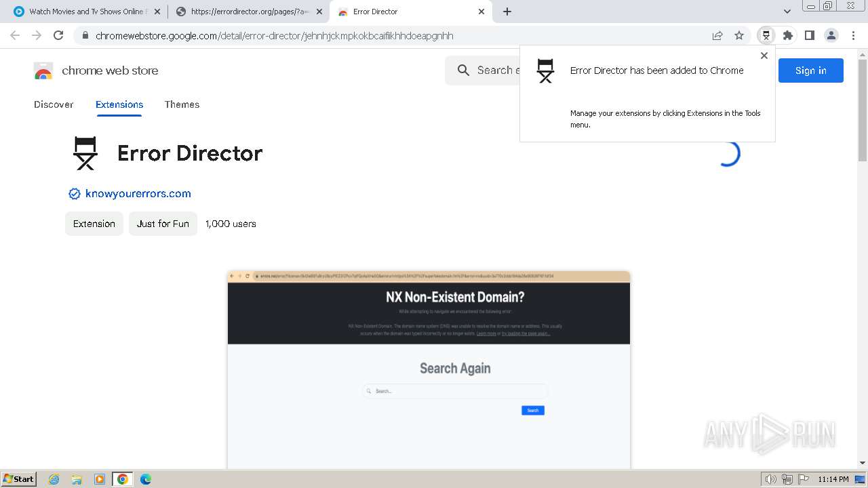The width and height of the screenshot is (868, 488).
Task: Reload the current page
Action: [x=58, y=35]
